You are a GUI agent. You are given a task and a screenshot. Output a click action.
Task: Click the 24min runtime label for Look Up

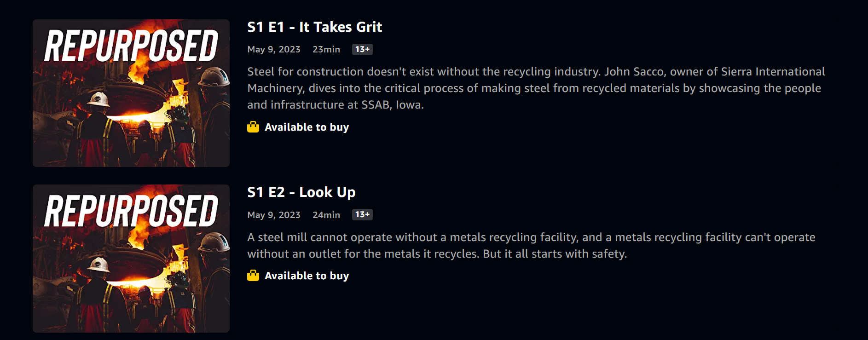(326, 215)
